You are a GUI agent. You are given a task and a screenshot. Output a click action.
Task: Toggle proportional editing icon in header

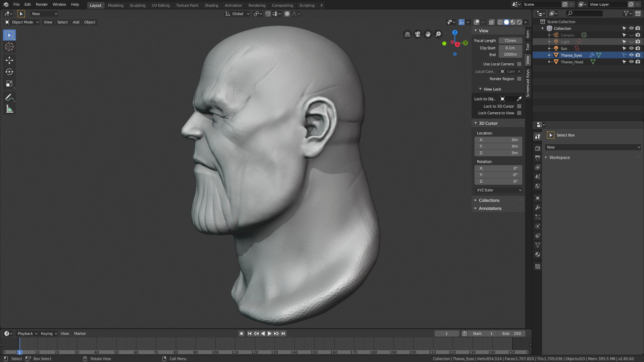click(287, 14)
